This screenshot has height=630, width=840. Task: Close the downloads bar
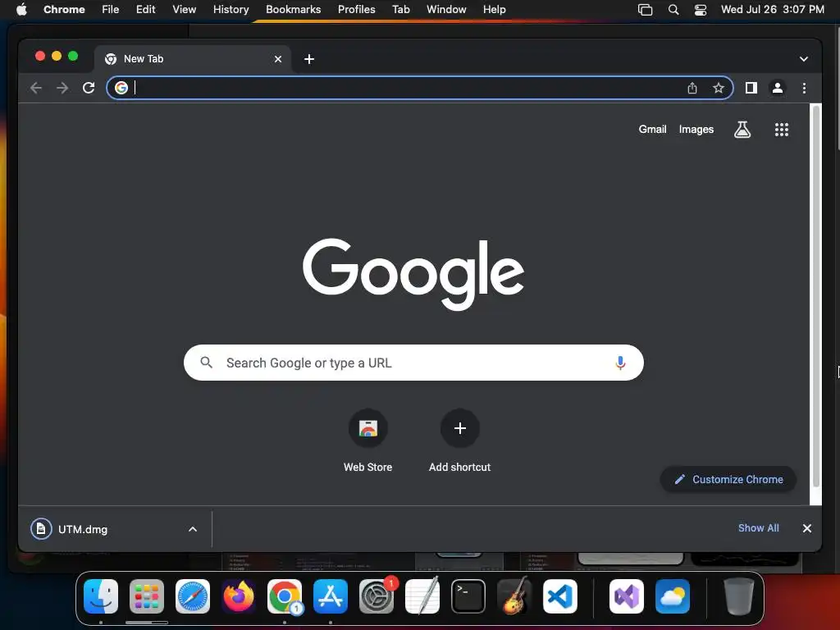[x=807, y=528]
